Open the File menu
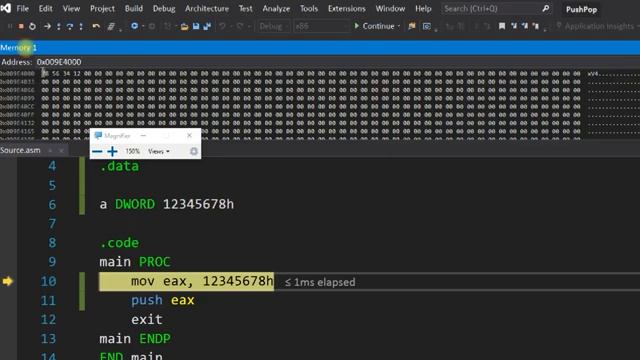The image size is (640, 360). tap(22, 9)
